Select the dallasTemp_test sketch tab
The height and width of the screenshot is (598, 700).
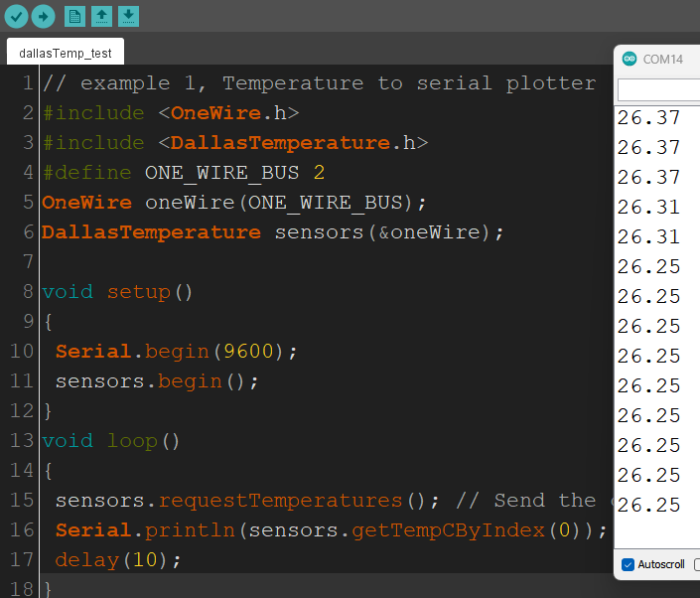65,53
